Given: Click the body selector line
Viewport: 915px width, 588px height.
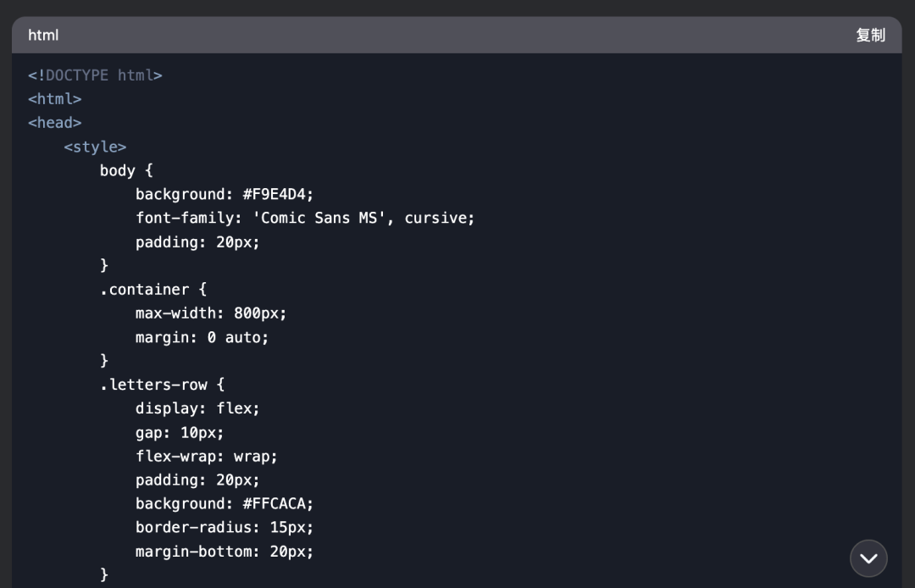Looking at the screenshot, I should pos(126,170).
